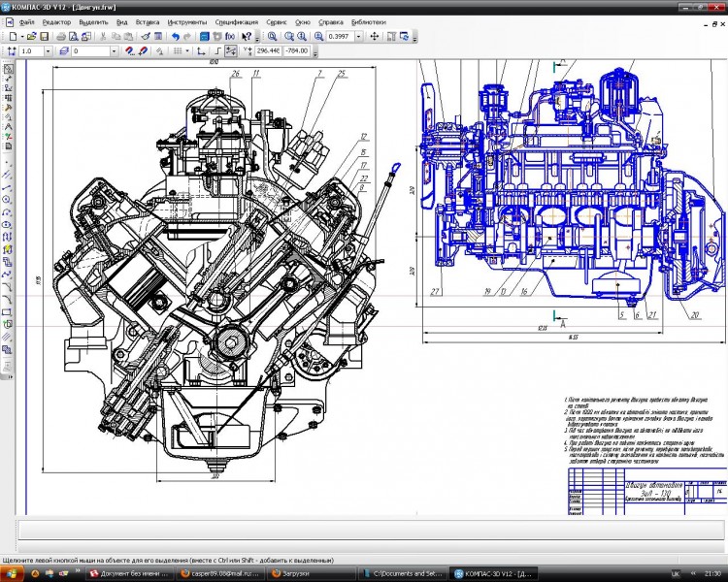This screenshot has width=728, height=582.
Task: Click the Copy icon in the toolbar
Action: 116,36
